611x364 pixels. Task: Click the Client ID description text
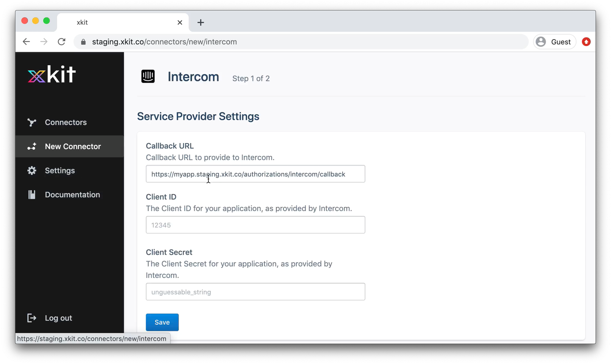coord(249,208)
